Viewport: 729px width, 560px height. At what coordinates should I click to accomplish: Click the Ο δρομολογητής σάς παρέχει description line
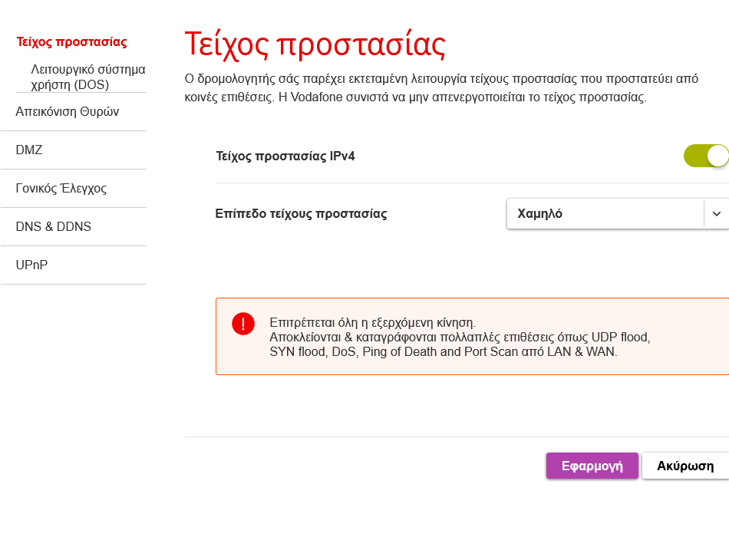441,78
